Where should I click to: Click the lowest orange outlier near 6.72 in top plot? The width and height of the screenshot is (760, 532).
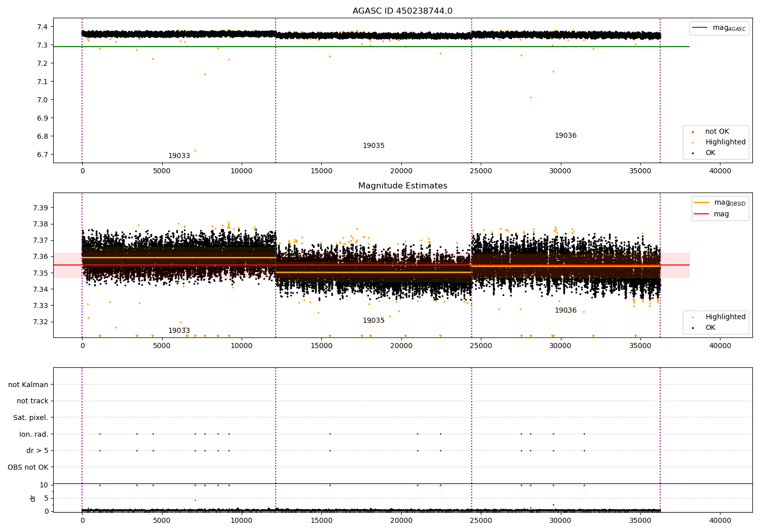coord(195,150)
